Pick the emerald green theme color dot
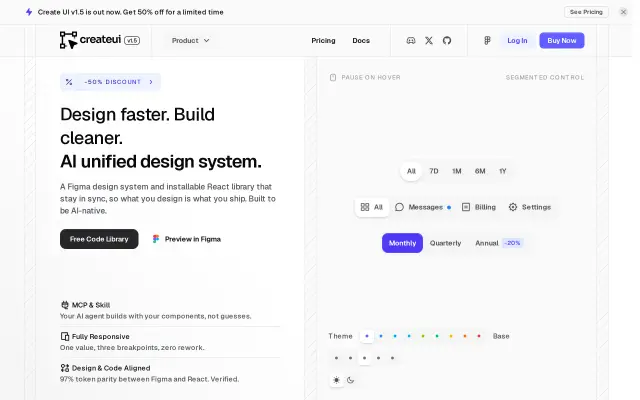640x400 pixels. tap(437, 336)
